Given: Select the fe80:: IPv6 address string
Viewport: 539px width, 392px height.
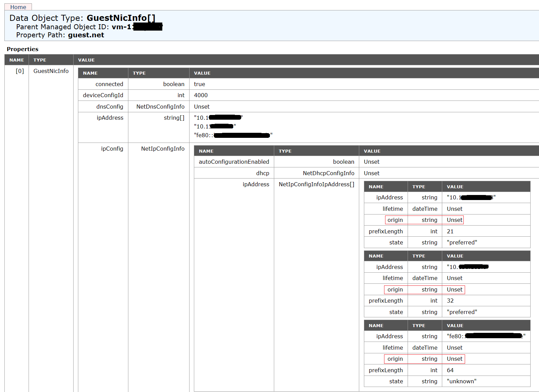Looking at the screenshot, I should (x=232, y=135).
